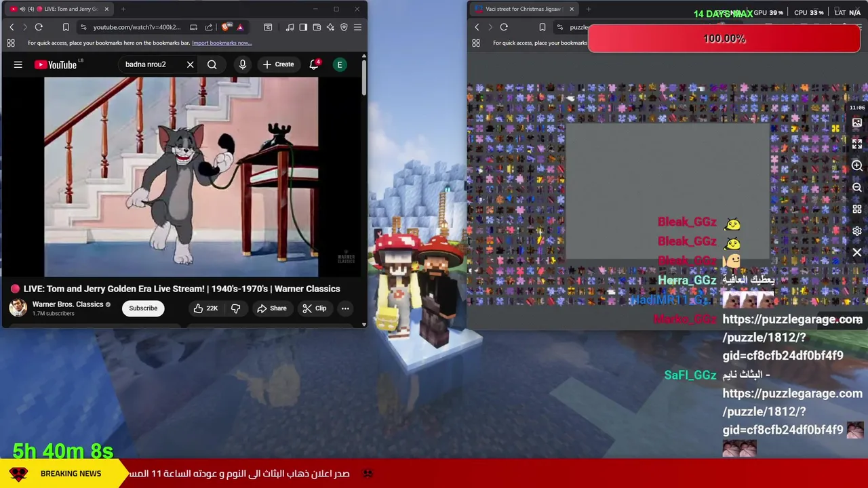Open the Brave Wallet icon
Viewport: 868px width, 488px height.
pyautogui.click(x=317, y=27)
